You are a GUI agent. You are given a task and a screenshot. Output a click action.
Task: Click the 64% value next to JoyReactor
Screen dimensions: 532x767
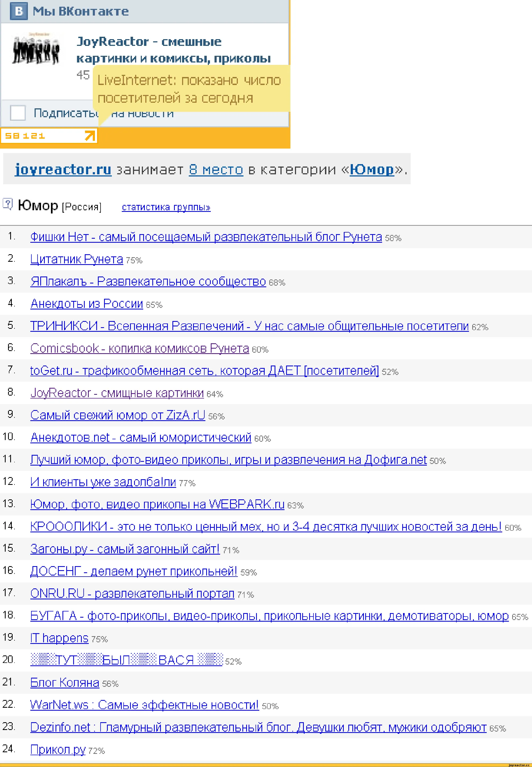point(215,394)
